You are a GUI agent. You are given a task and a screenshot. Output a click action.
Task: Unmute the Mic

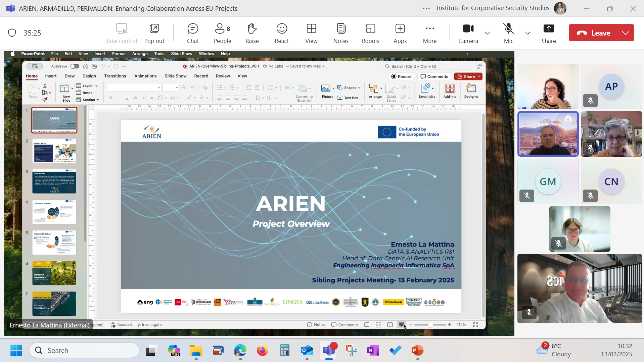[508, 33]
